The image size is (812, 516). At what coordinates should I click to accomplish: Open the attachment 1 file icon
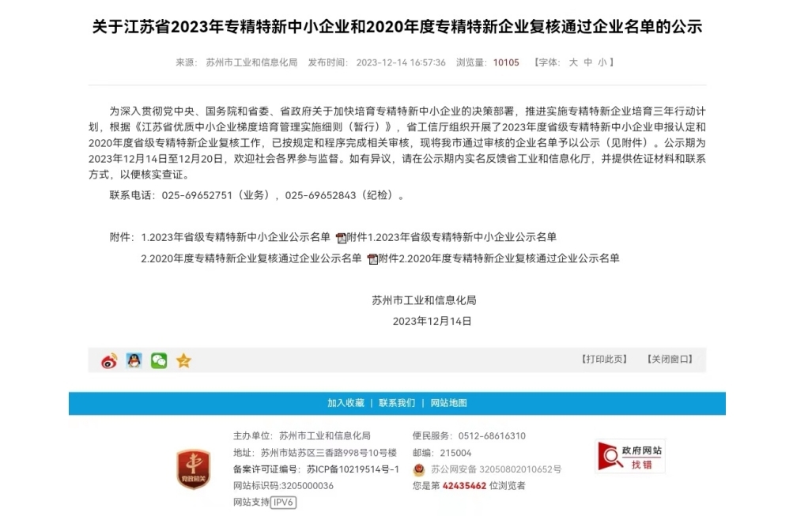(x=341, y=238)
